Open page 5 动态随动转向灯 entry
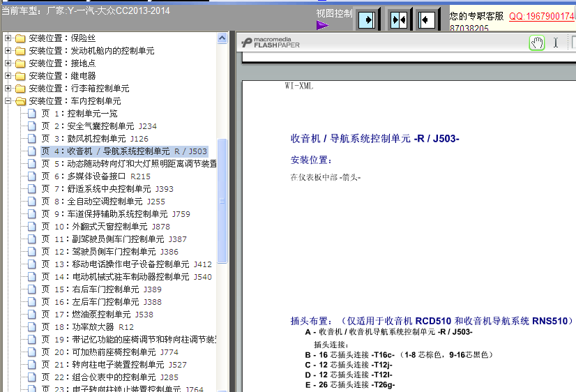 click(x=129, y=163)
